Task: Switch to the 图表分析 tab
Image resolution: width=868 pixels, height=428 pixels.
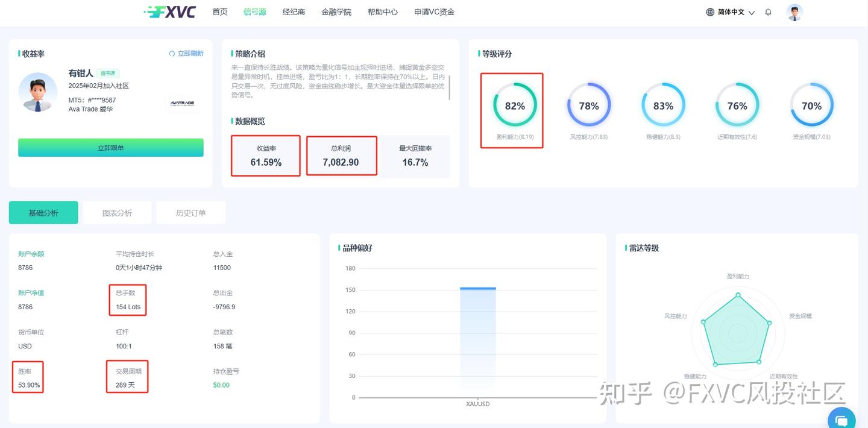Action: pos(117,213)
